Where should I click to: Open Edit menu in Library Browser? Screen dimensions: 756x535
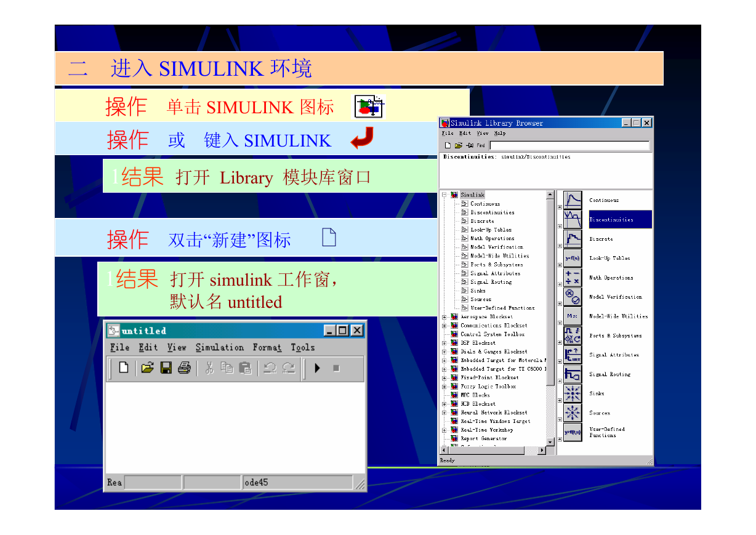(x=465, y=133)
